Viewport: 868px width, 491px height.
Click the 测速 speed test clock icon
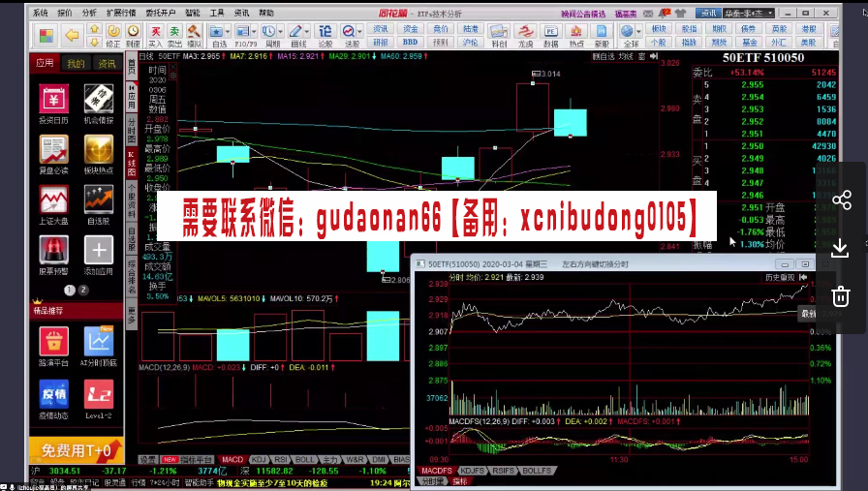(133, 36)
